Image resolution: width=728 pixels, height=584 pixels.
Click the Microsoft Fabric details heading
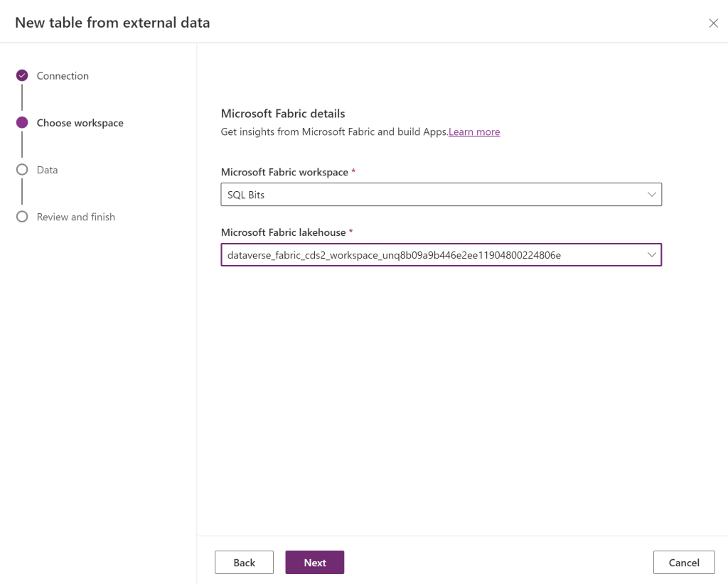coord(283,114)
